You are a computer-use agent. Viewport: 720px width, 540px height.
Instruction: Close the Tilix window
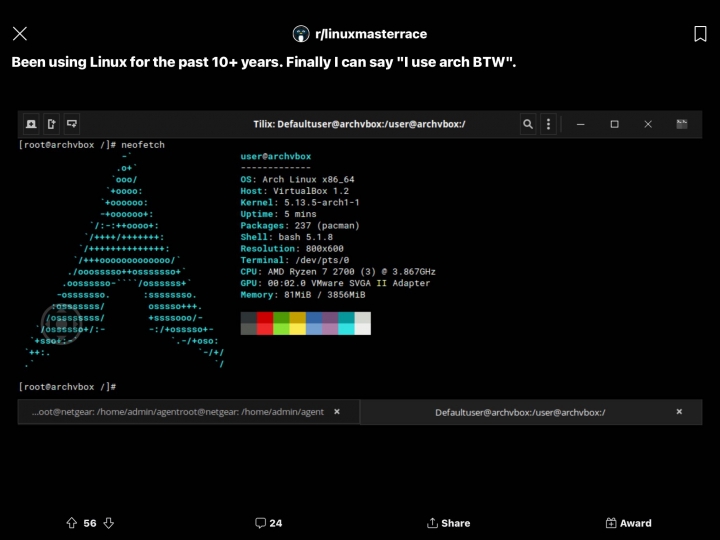[x=648, y=124]
